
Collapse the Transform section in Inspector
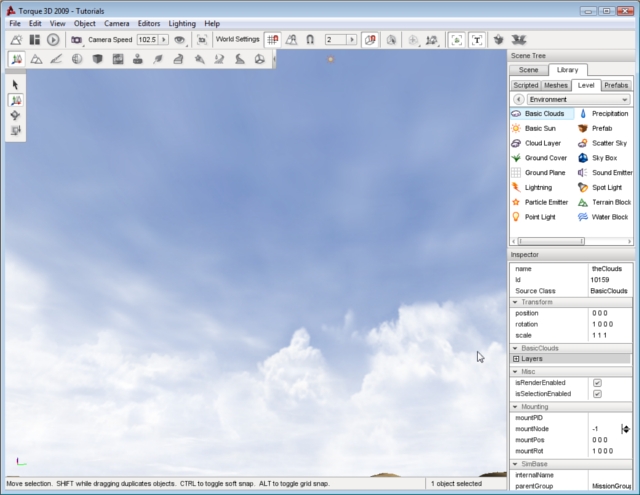[516, 301]
